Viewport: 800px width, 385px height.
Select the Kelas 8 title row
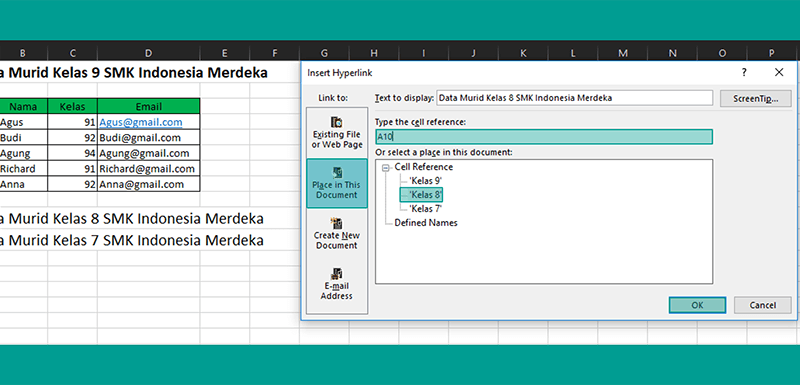coord(132,219)
